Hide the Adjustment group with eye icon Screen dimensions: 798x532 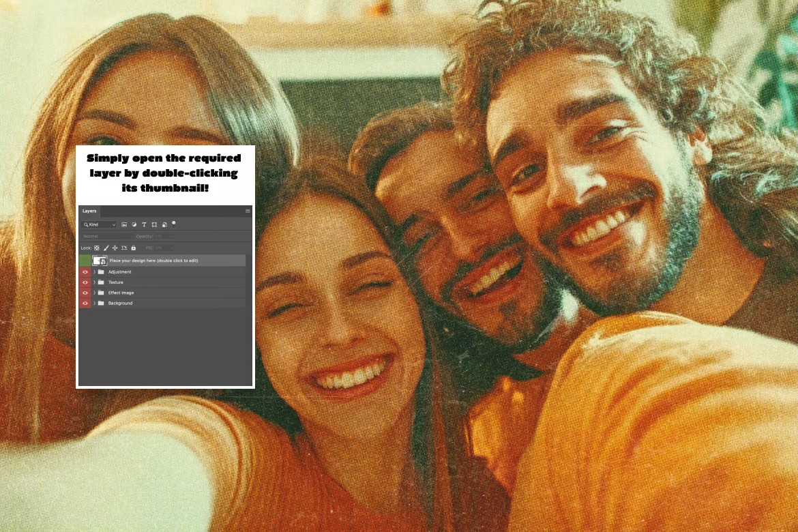[85, 272]
